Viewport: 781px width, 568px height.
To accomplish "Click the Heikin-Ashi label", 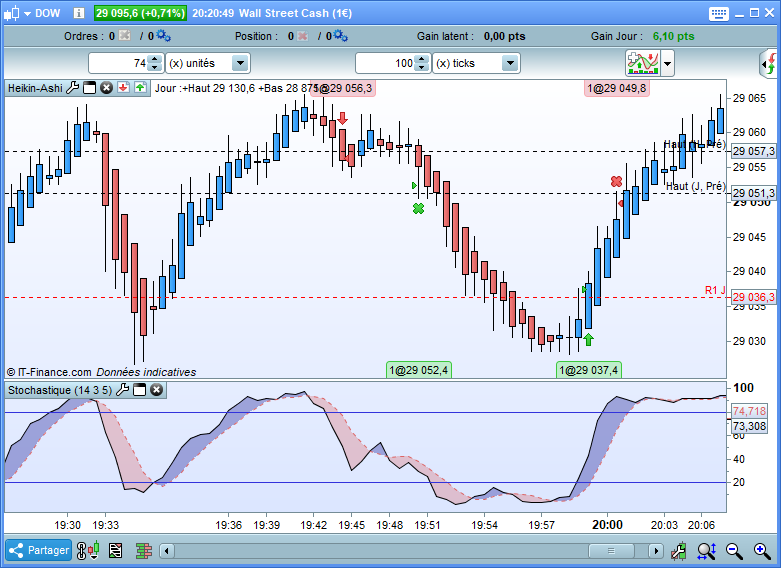I will point(35,88).
